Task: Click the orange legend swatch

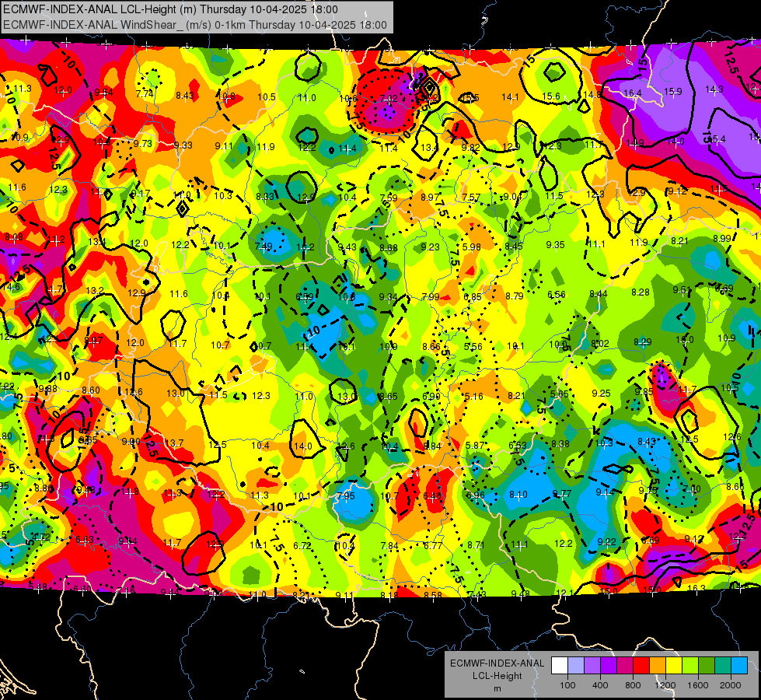Action: (x=658, y=666)
